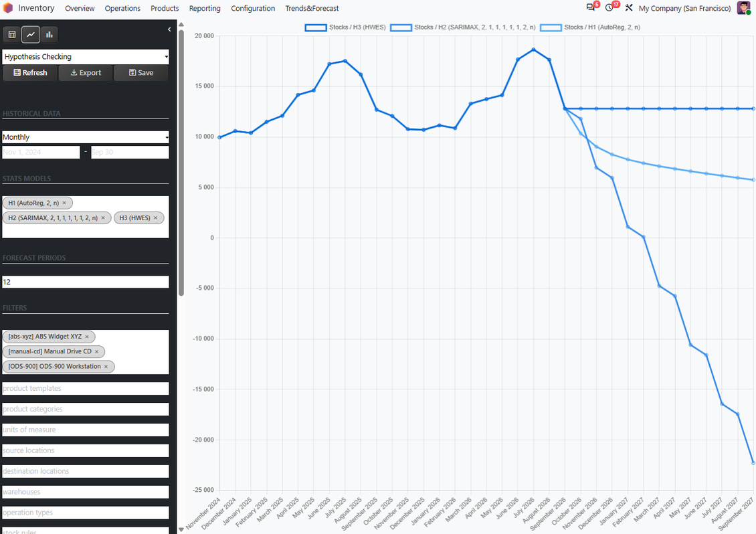
Task: Switch to the bar chart view icon
Action: pos(50,34)
